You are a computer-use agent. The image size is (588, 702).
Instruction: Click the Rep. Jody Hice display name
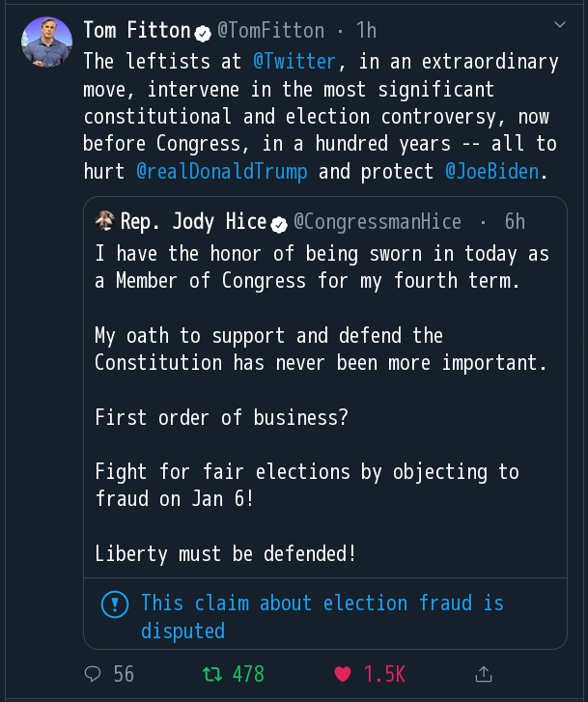point(192,222)
